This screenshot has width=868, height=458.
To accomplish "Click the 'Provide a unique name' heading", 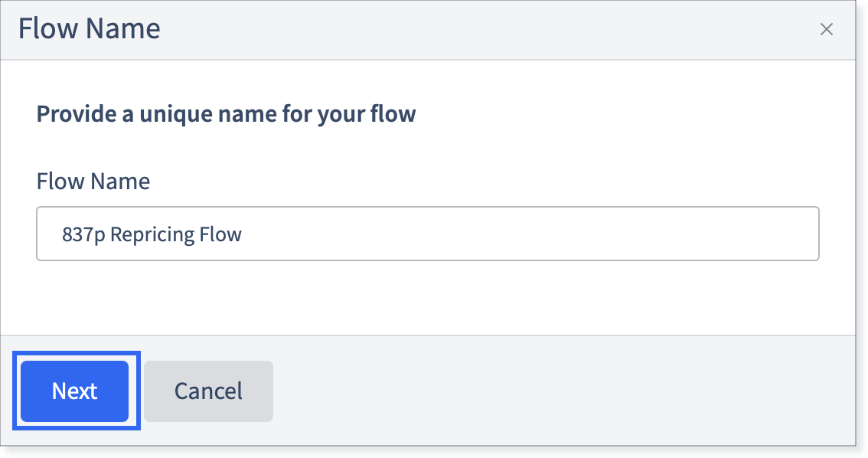I will coord(226,114).
